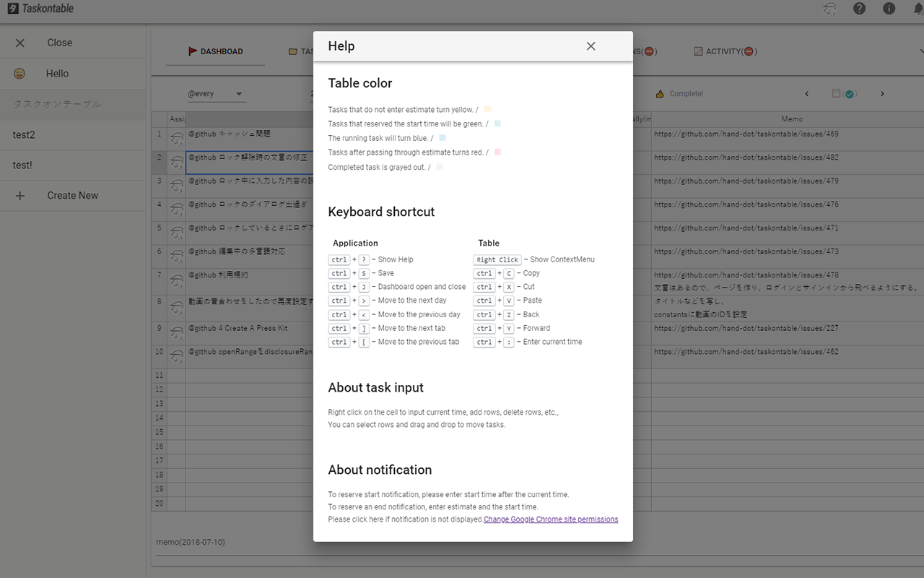This screenshot has width=924, height=578.
Task: Click the thumbs-up Complete icon
Action: [659, 93]
